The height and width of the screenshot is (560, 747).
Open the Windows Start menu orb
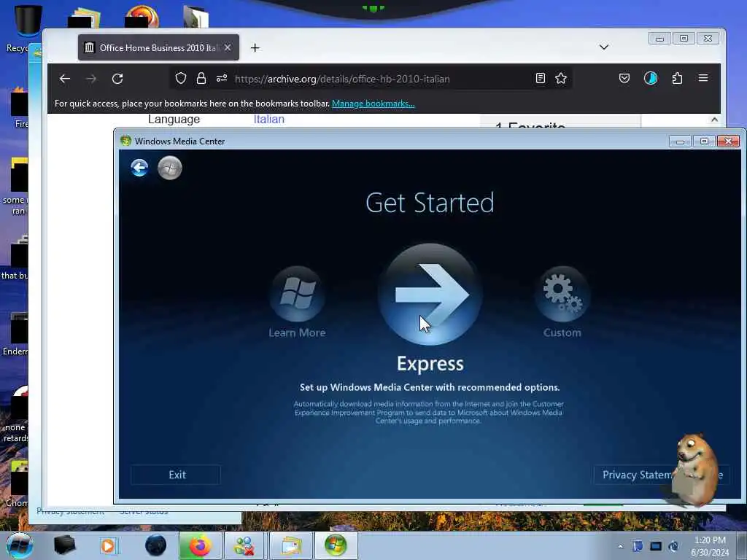point(20,545)
